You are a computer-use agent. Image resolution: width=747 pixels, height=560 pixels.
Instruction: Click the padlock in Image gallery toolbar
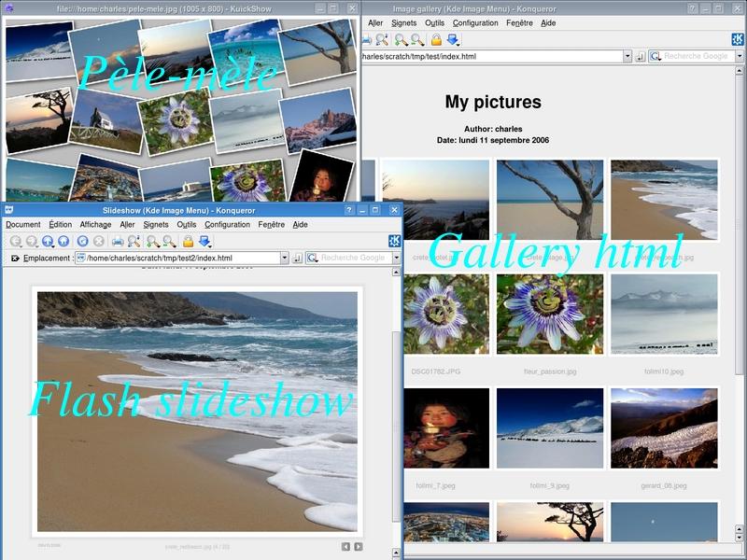click(x=436, y=40)
